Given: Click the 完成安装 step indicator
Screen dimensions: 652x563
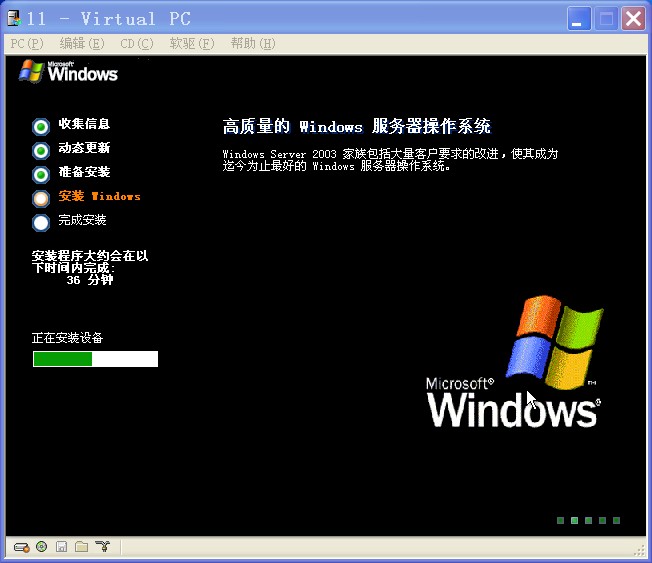Looking at the screenshot, I should tap(41, 222).
